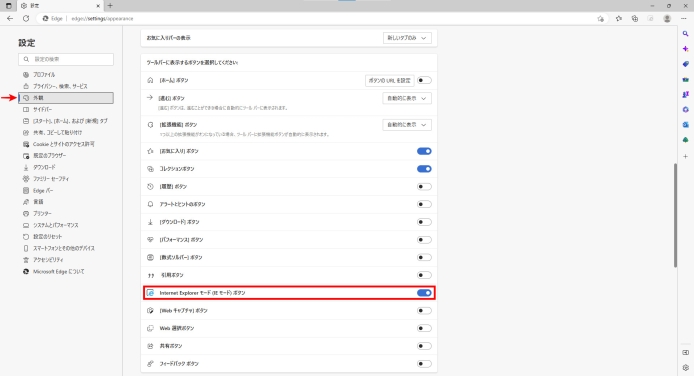Enable the Web 選択ボタン toggle

click(424, 328)
